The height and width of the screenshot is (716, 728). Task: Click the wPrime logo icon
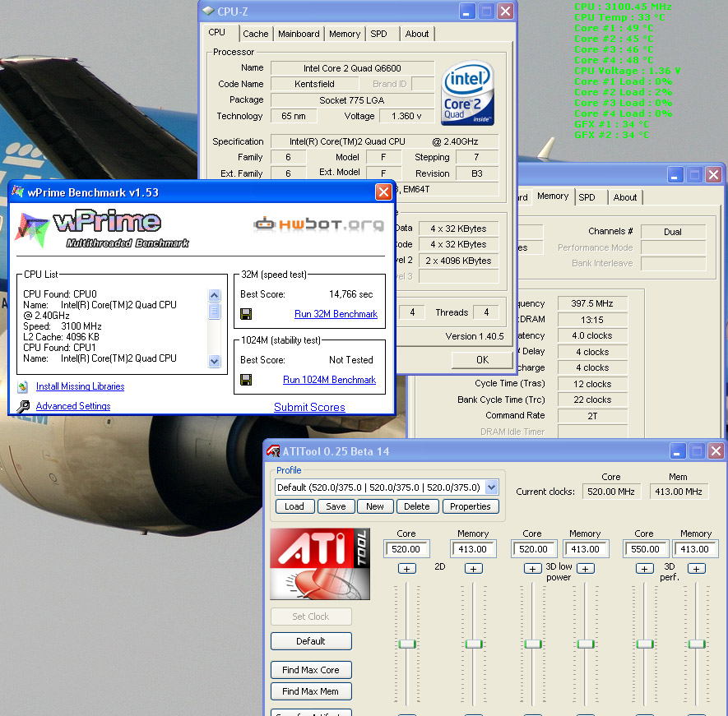tap(31, 229)
